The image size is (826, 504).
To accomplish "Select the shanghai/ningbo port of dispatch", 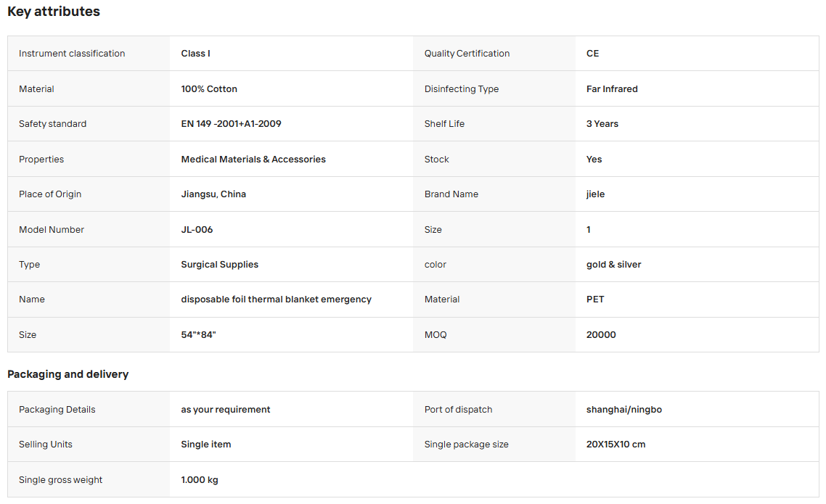I will tap(623, 410).
